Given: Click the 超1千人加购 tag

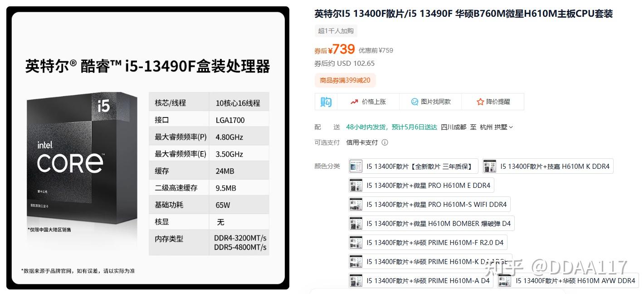Looking at the screenshot, I should coord(336,31).
